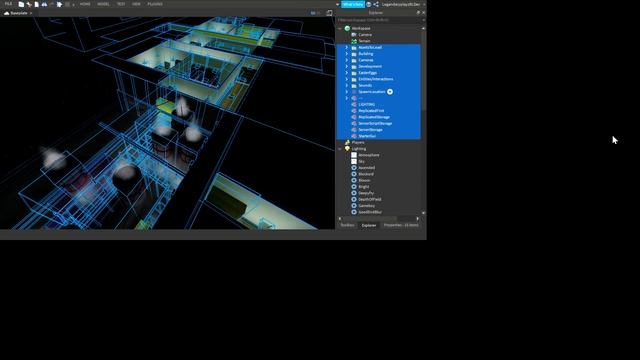Close the Explorer panel

click(423, 13)
